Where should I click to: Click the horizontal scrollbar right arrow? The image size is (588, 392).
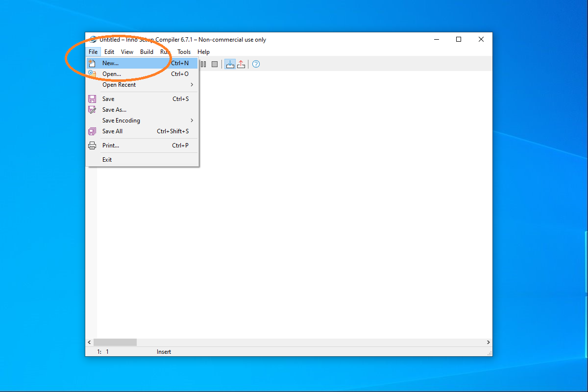coord(489,343)
